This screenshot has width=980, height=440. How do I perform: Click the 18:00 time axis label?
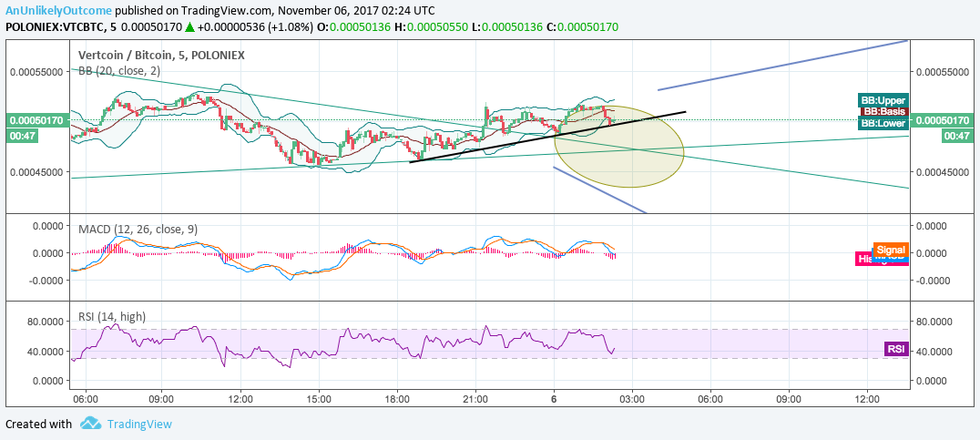(x=397, y=398)
